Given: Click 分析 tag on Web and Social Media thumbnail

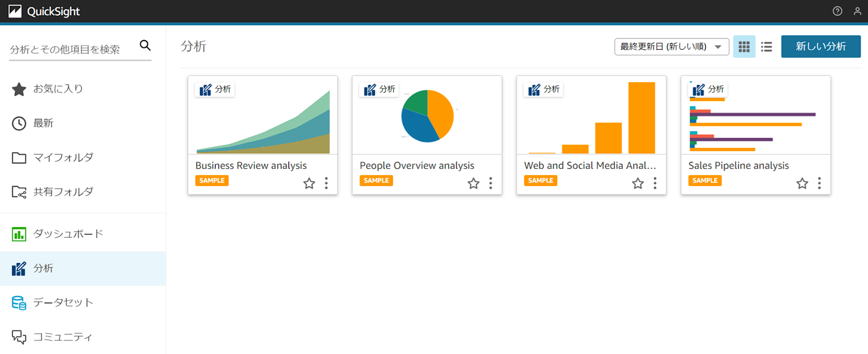Looking at the screenshot, I should [543, 89].
